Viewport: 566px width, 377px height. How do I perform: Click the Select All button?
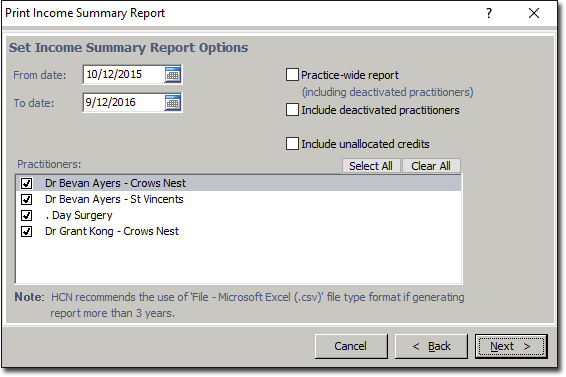[371, 166]
